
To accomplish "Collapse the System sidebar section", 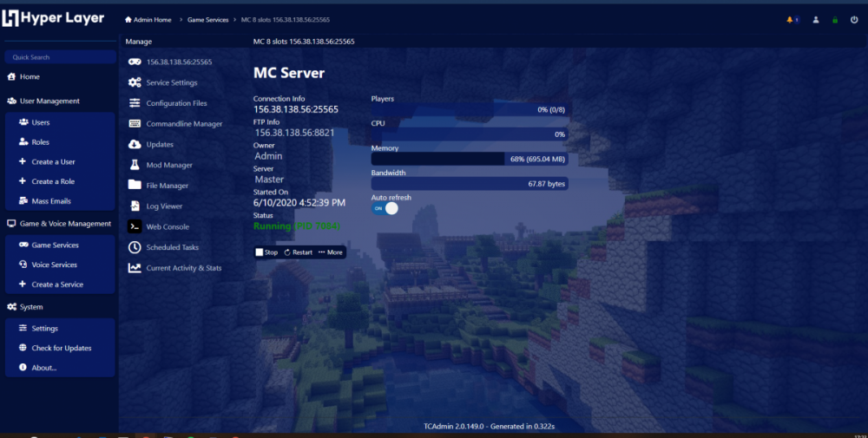I will (x=30, y=307).
